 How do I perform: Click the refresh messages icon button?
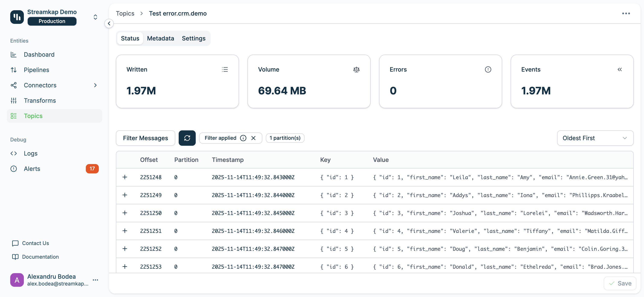tap(187, 138)
